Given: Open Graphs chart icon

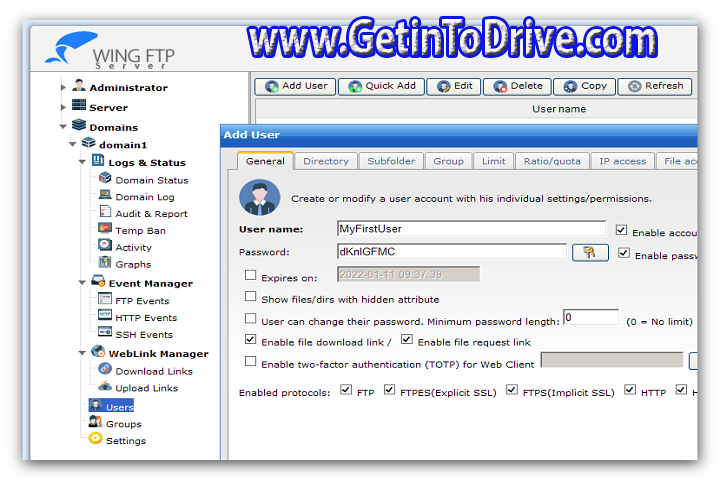Looking at the screenshot, I should click(105, 262).
